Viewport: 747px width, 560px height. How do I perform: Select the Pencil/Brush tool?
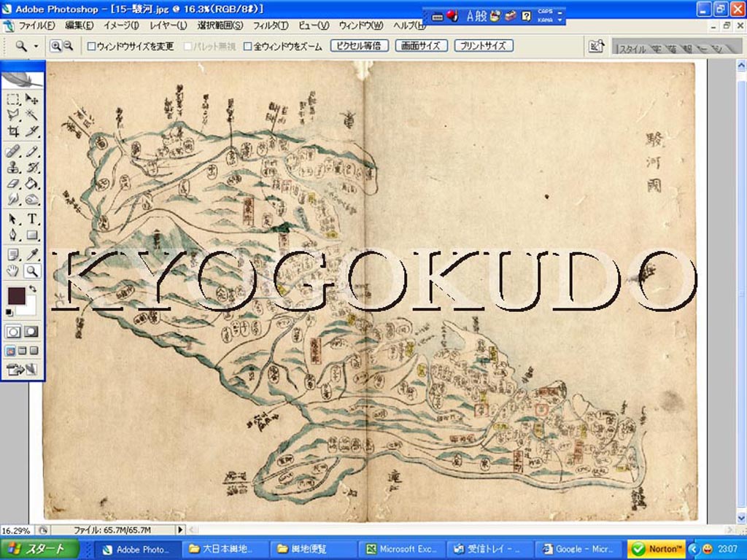[31, 152]
